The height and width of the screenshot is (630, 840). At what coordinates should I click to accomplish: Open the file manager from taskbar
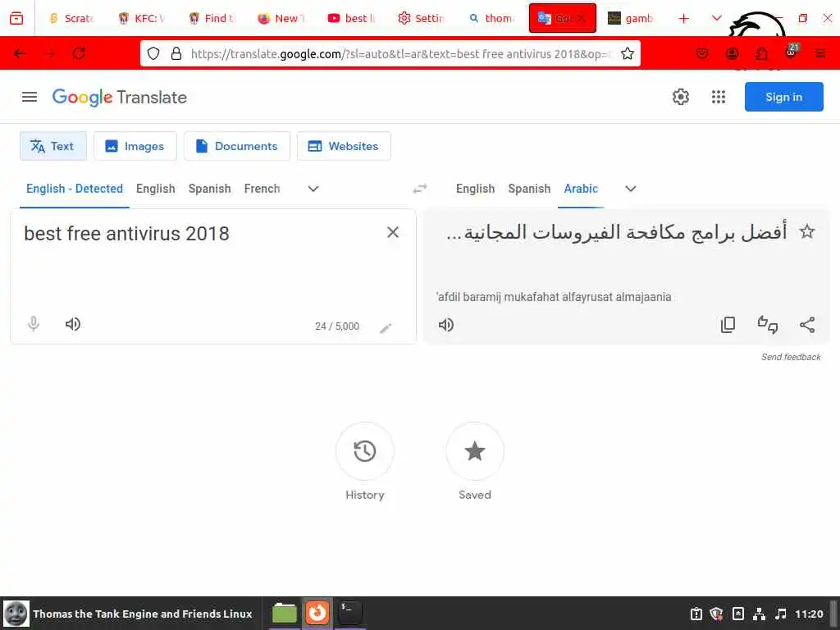[x=285, y=613]
